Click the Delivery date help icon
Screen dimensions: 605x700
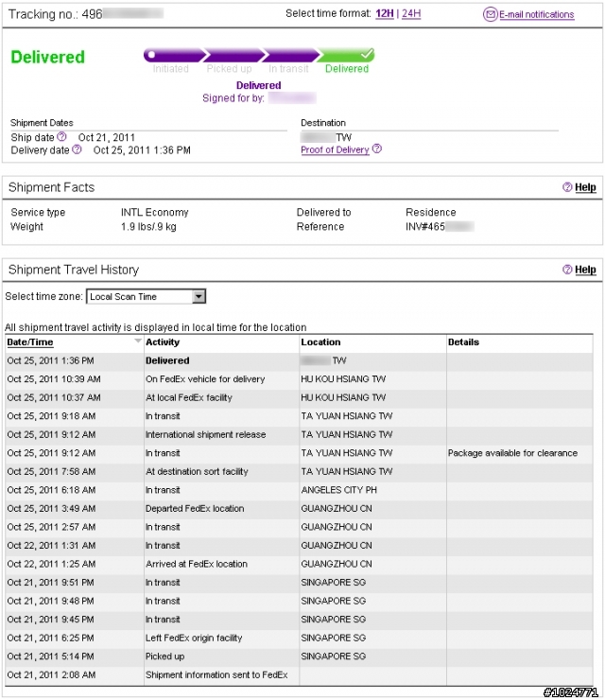click(x=77, y=149)
